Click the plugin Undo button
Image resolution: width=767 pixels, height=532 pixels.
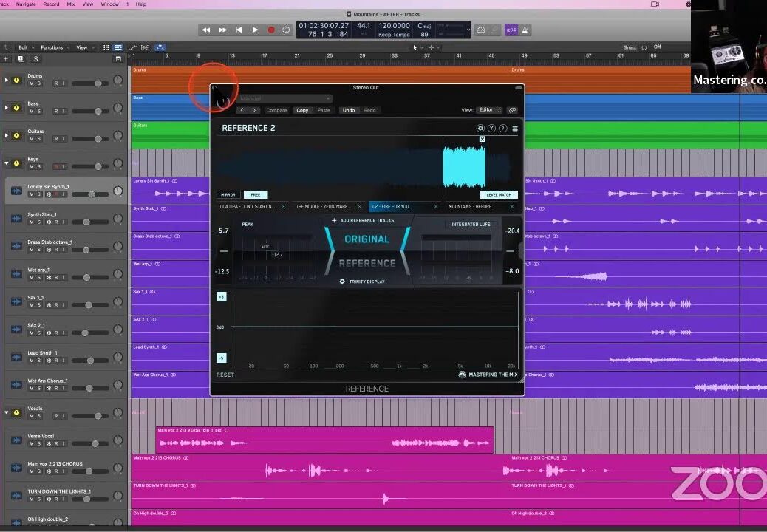[x=348, y=110]
